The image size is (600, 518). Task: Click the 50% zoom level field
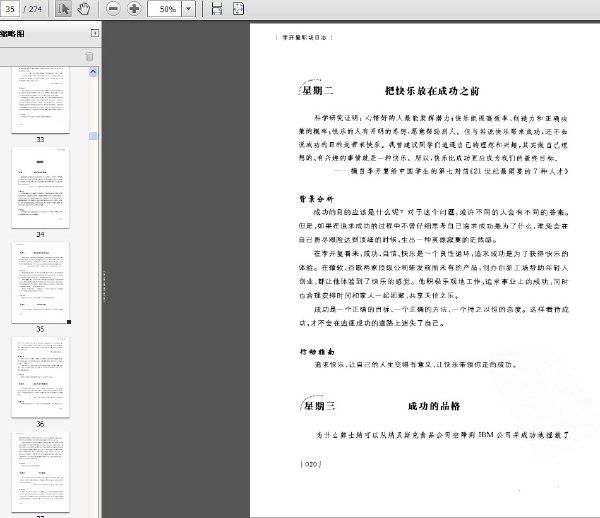point(165,8)
